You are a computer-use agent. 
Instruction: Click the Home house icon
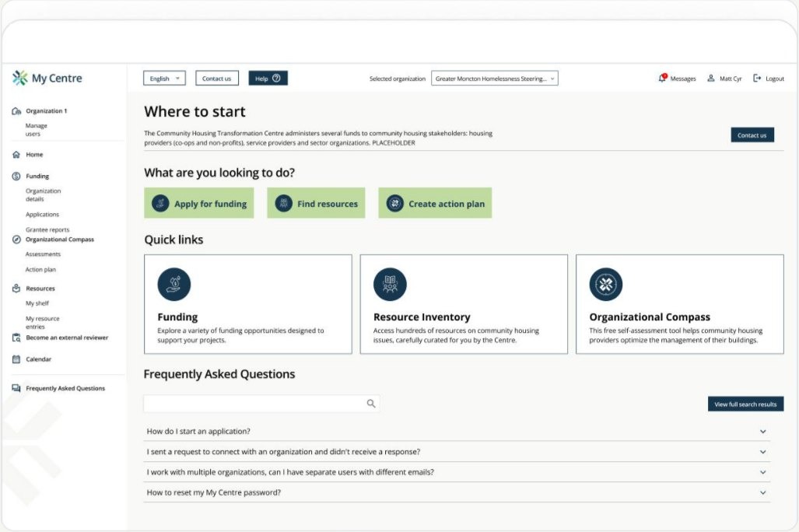(16, 155)
